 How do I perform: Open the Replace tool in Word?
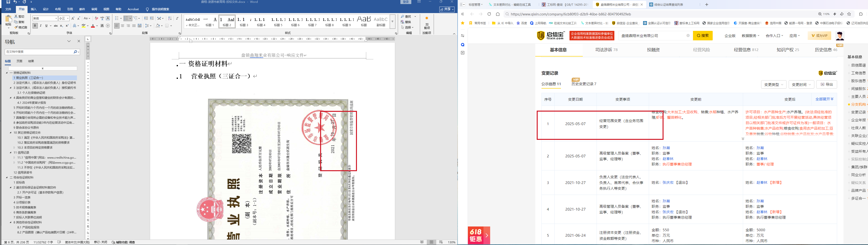click(x=406, y=22)
